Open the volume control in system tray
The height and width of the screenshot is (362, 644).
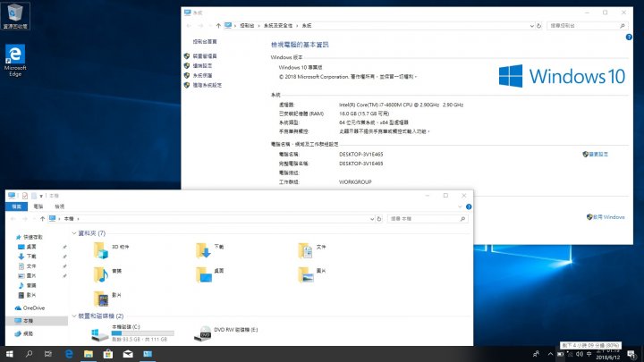[580, 354]
